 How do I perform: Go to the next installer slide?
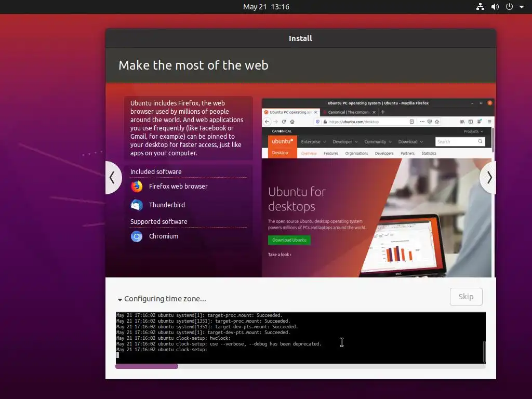[488, 178]
